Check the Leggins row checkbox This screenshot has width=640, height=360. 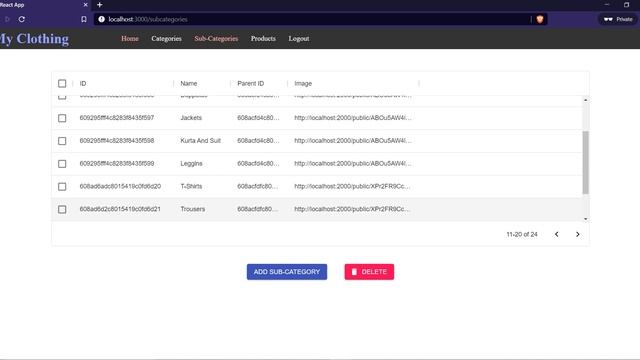[62, 164]
